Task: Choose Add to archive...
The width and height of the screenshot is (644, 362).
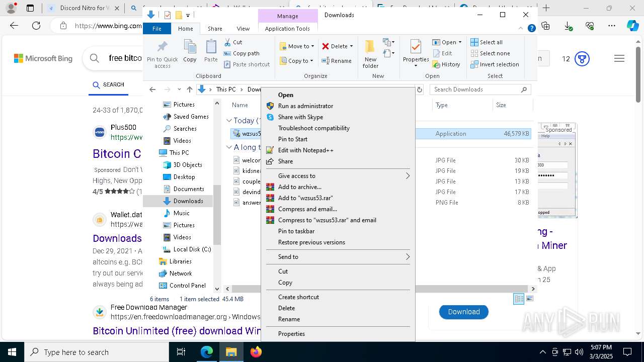Action: [x=338, y=187]
